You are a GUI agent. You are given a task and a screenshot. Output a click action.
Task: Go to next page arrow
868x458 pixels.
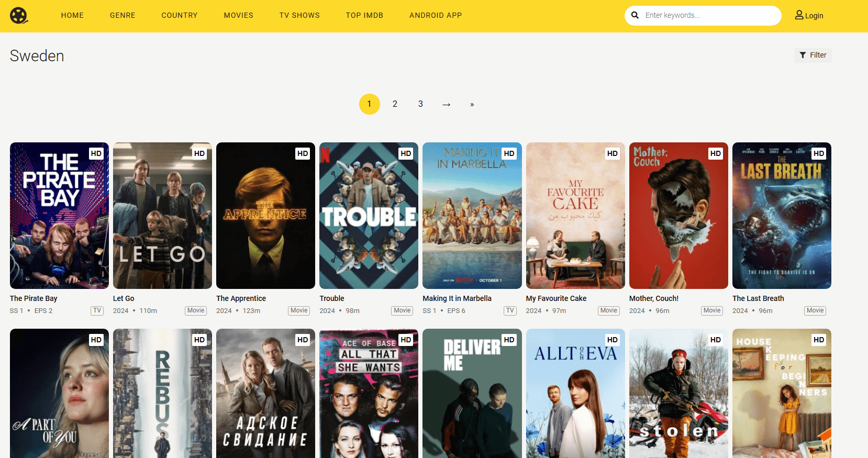click(446, 104)
